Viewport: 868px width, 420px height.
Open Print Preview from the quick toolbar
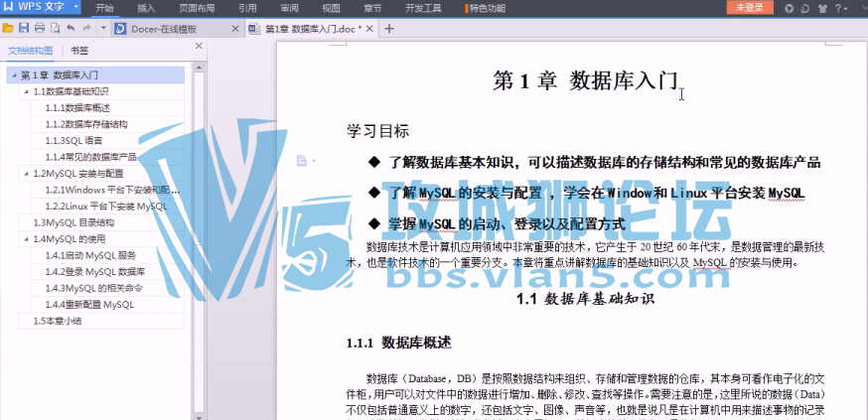55,28
